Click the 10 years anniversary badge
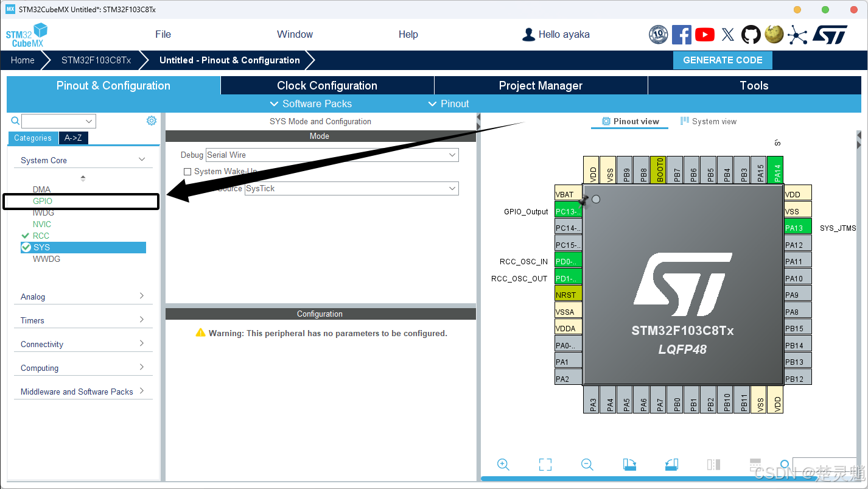Screen dimensions: 868x489 [659, 35]
